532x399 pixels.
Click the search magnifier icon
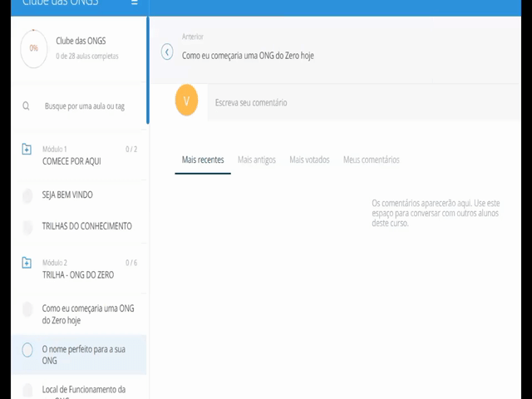[x=27, y=106]
